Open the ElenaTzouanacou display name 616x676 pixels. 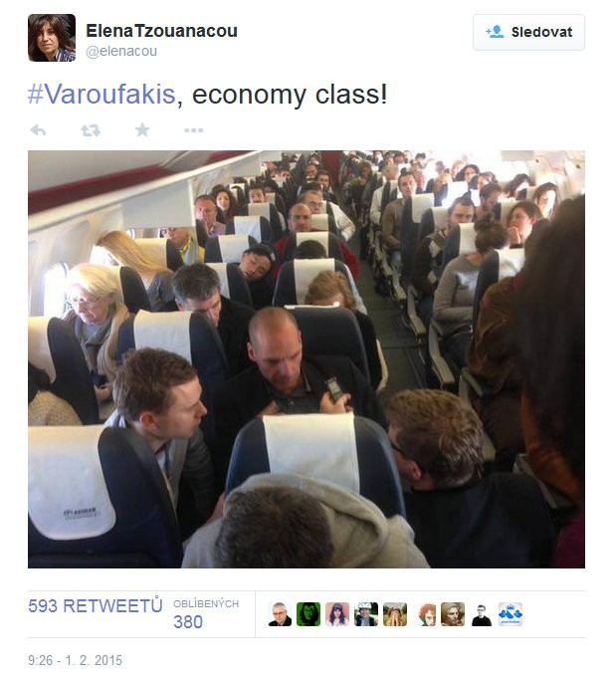pyautogui.click(x=161, y=31)
